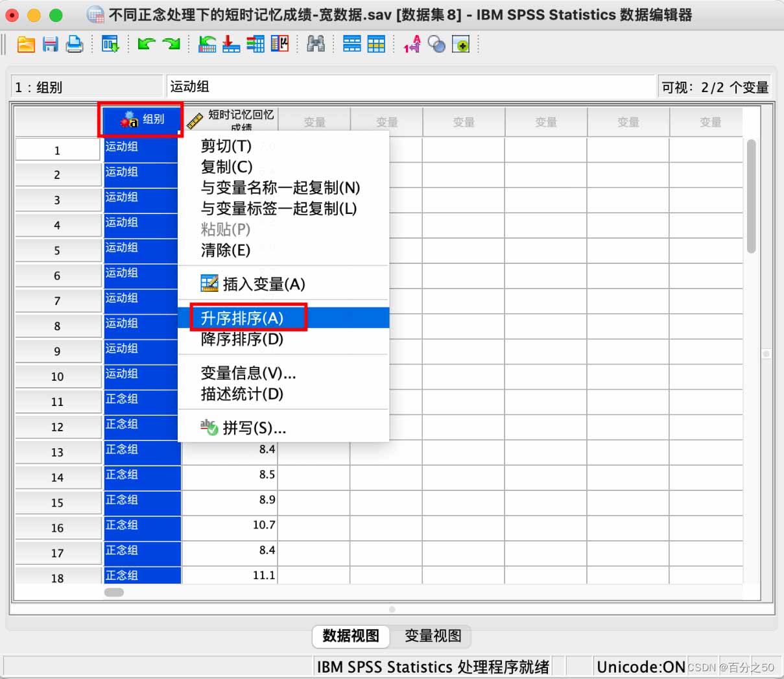The height and width of the screenshot is (679, 784).
Task: Click the Go to variable icon with red arrow
Action: click(x=231, y=44)
